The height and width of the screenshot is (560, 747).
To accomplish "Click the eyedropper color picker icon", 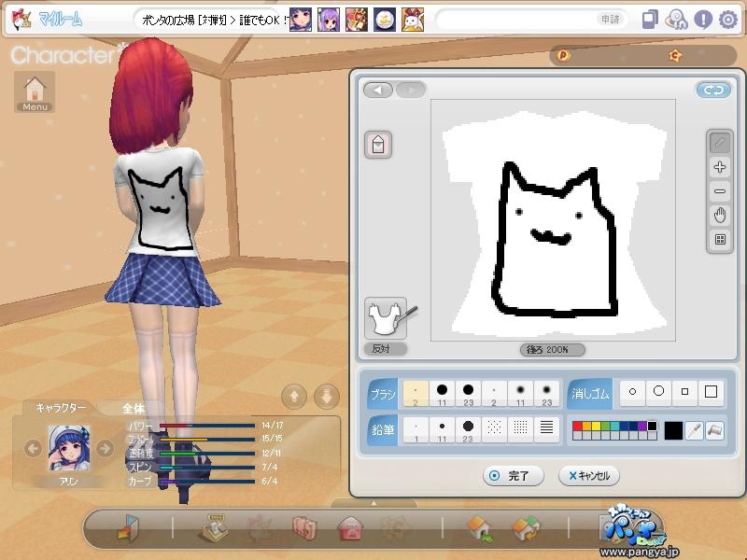I will (x=694, y=430).
